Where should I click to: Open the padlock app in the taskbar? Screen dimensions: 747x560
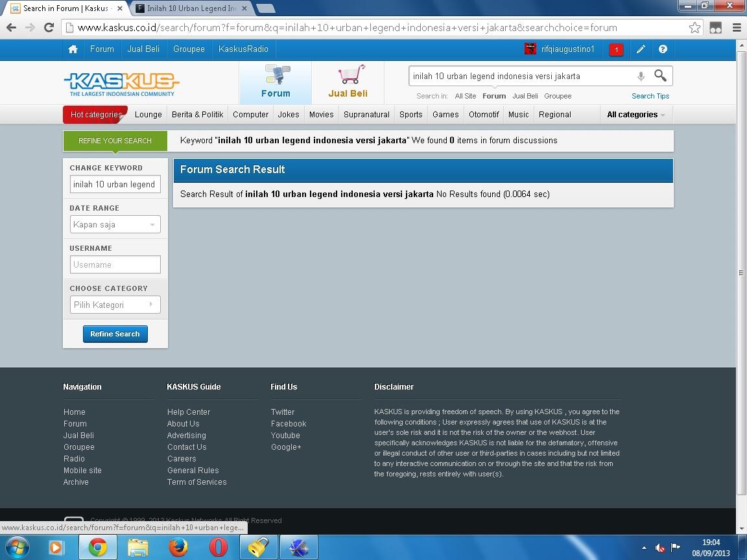point(258,548)
